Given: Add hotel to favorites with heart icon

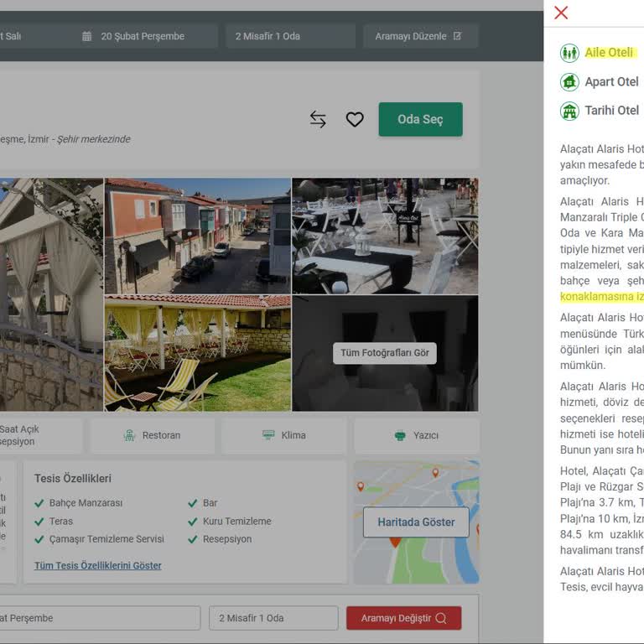Looking at the screenshot, I should 355,119.
